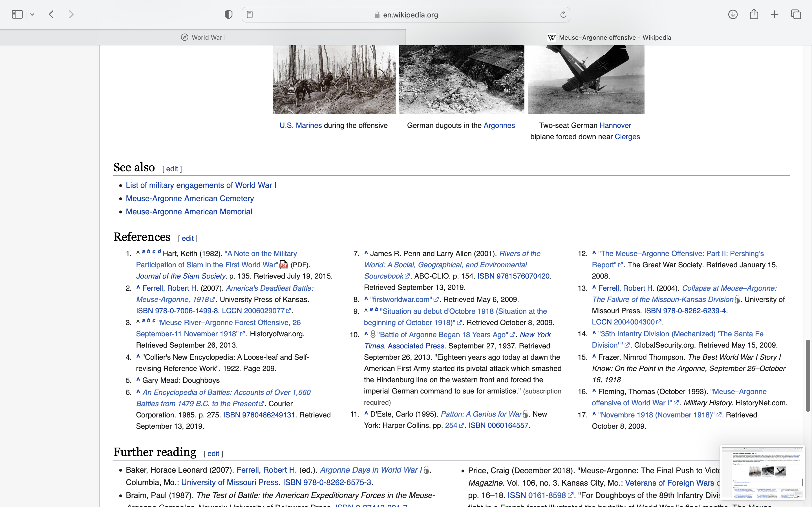Viewport: 812px width, 507px height.
Task: Open the privacy report shield icon
Action: [228, 14]
